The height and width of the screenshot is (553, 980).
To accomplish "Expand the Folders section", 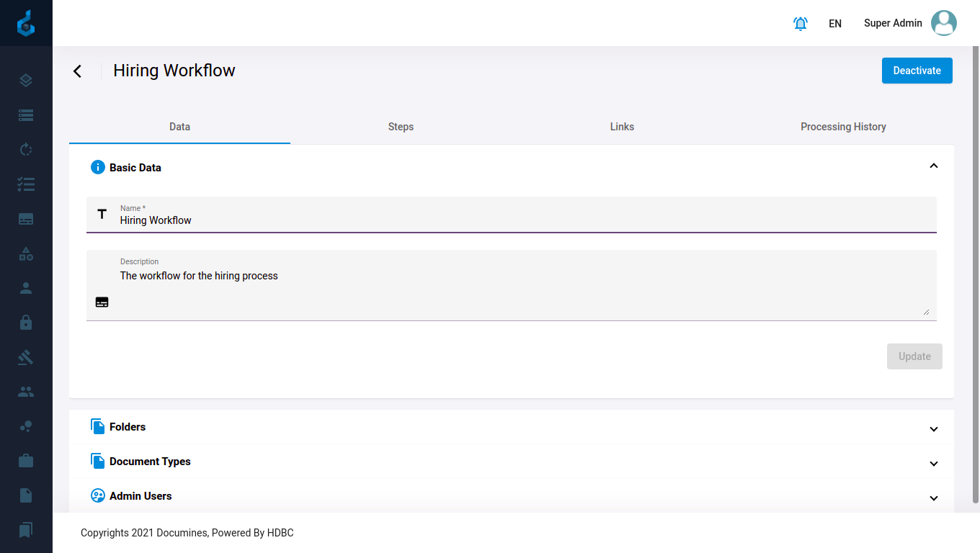I will 933,428.
